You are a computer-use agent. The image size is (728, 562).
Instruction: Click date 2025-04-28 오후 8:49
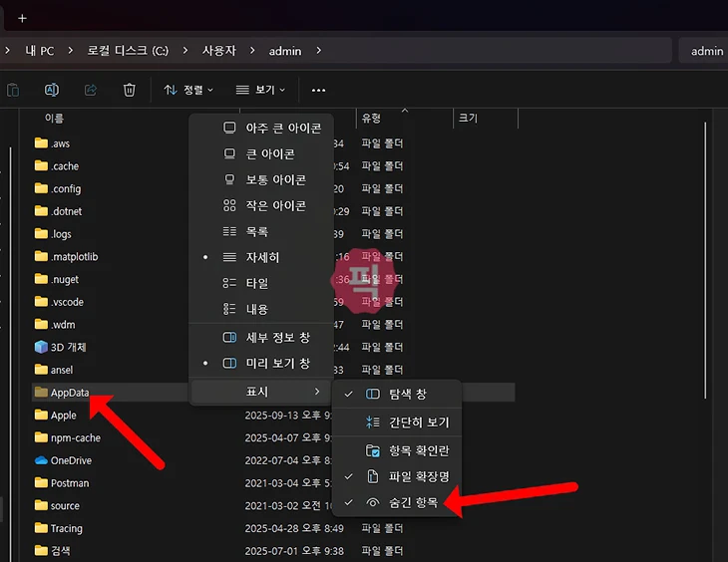pos(294,528)
